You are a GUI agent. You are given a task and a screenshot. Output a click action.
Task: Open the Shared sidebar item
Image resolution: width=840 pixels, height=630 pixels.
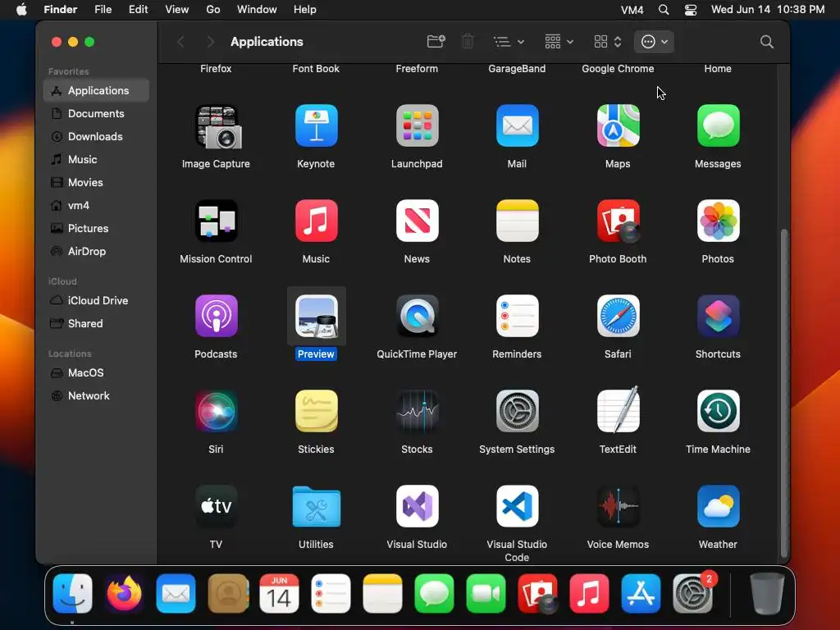pyautogui.click(x=97, y=323)
